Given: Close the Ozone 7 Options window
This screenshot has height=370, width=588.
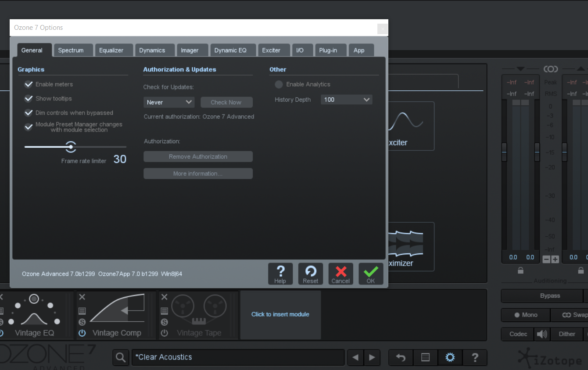Looking at the screenshot, I should click(x=382, y=29).
